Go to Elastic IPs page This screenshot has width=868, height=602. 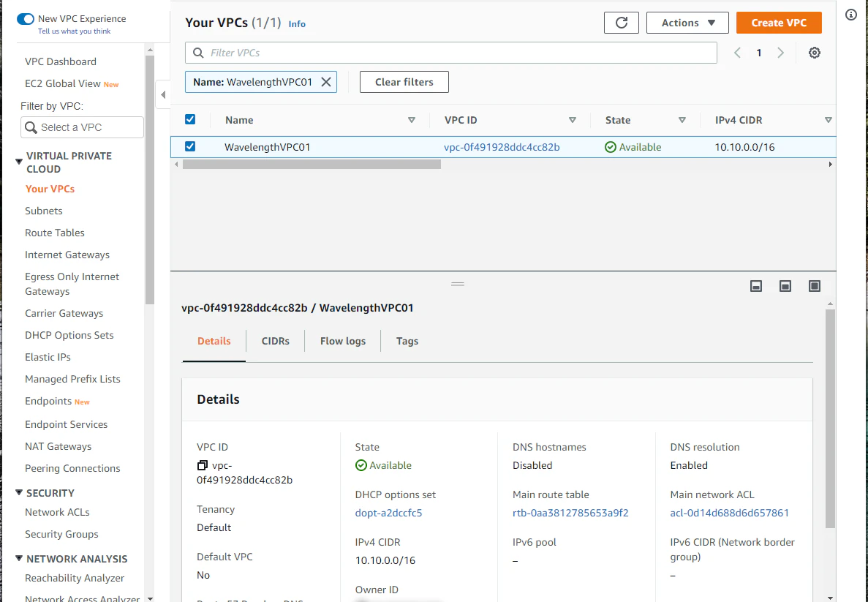(48, 357)
